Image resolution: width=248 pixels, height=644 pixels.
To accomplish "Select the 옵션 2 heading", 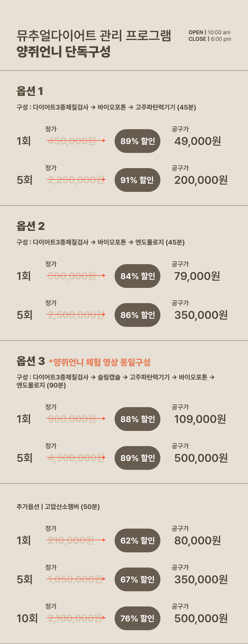I will [31, 226].
